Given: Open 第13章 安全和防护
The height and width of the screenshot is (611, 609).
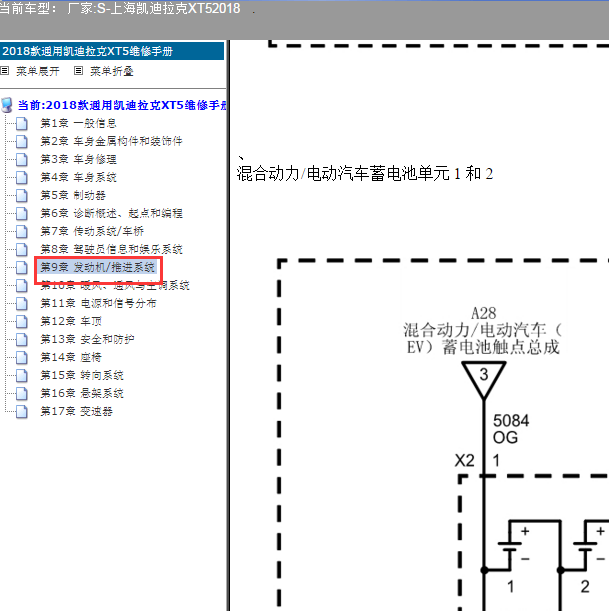Looking at the screenshot, I should point(87,339).
